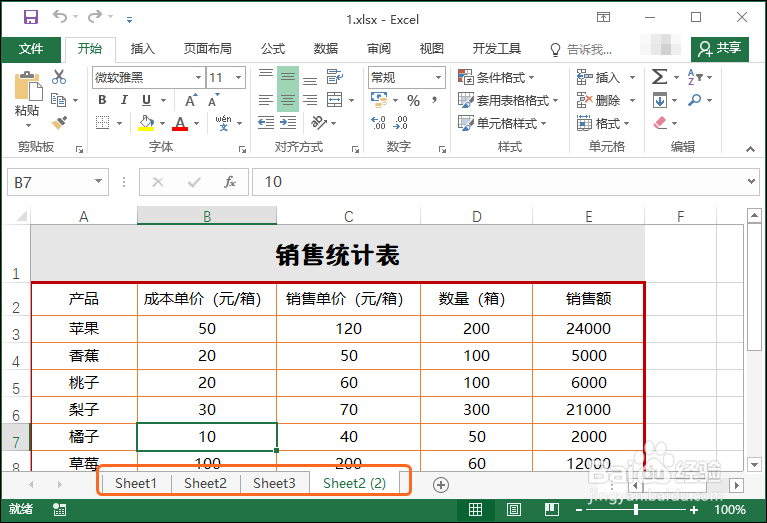
Task: Decrease decimal places
Action: 400,122
